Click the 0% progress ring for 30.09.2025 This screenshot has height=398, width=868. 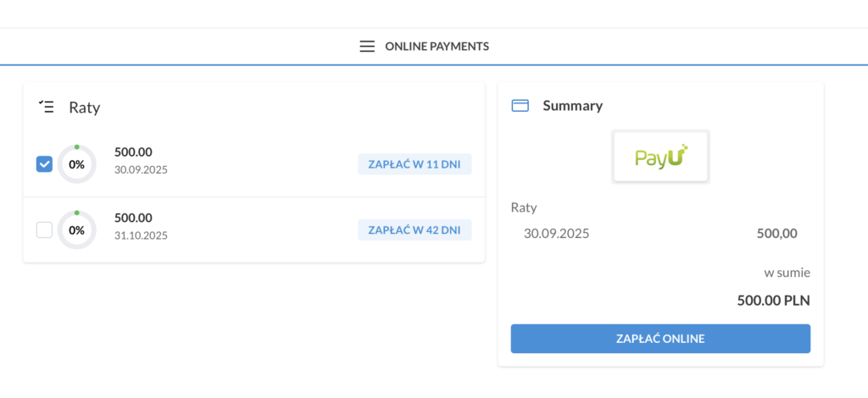[77, 164]
